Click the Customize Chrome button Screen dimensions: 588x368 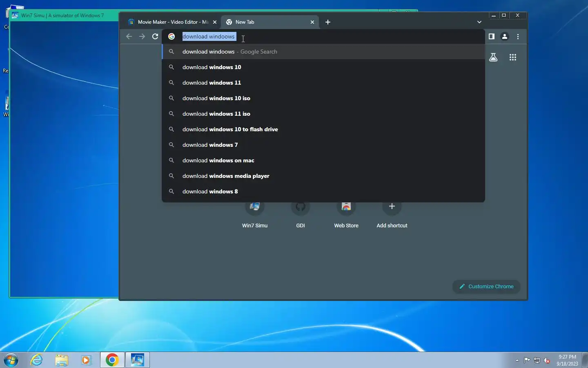pyautogui.click(x=486, y=287)
